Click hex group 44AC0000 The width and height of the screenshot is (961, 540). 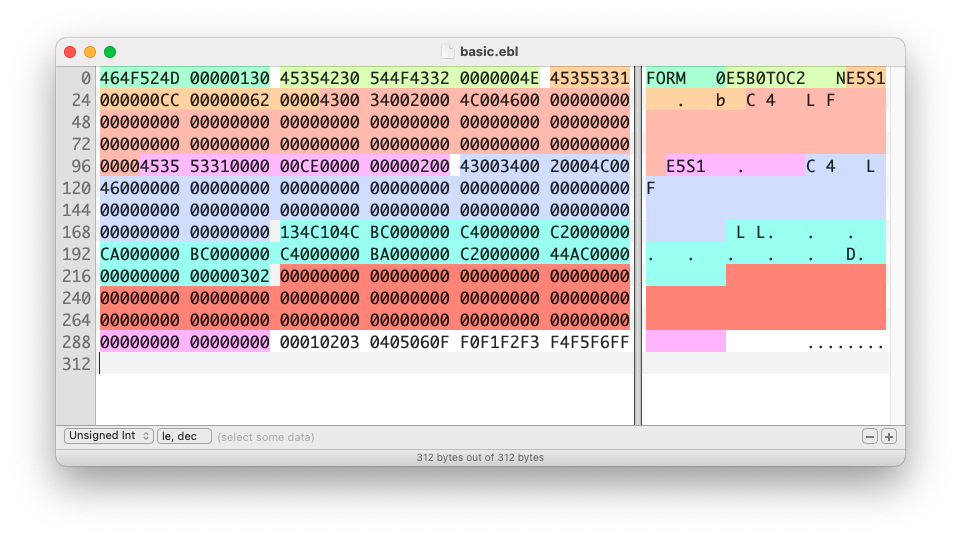tap(590, 254)
